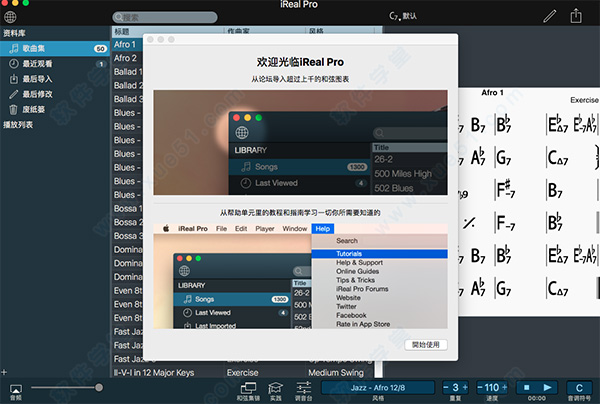Screen dimensions: 600x404
Task: Select the Ballad 1 song row
Action: [x=127, y=72]
